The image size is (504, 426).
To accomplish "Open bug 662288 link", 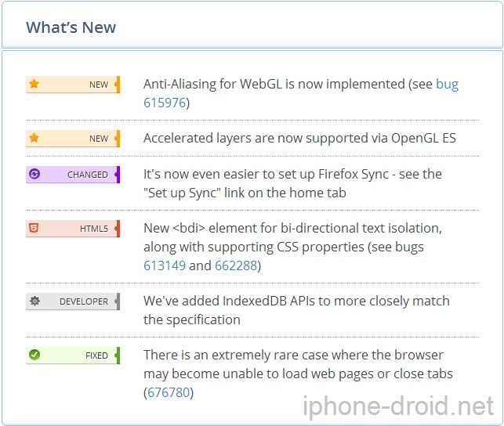I will [236, 265].
